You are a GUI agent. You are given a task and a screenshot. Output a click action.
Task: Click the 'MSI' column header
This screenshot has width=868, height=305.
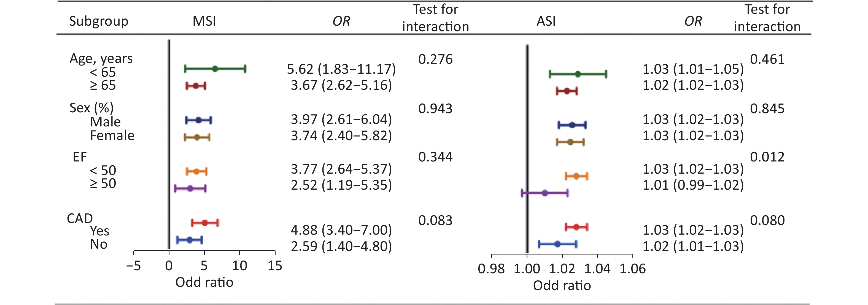tap(204, 21)
